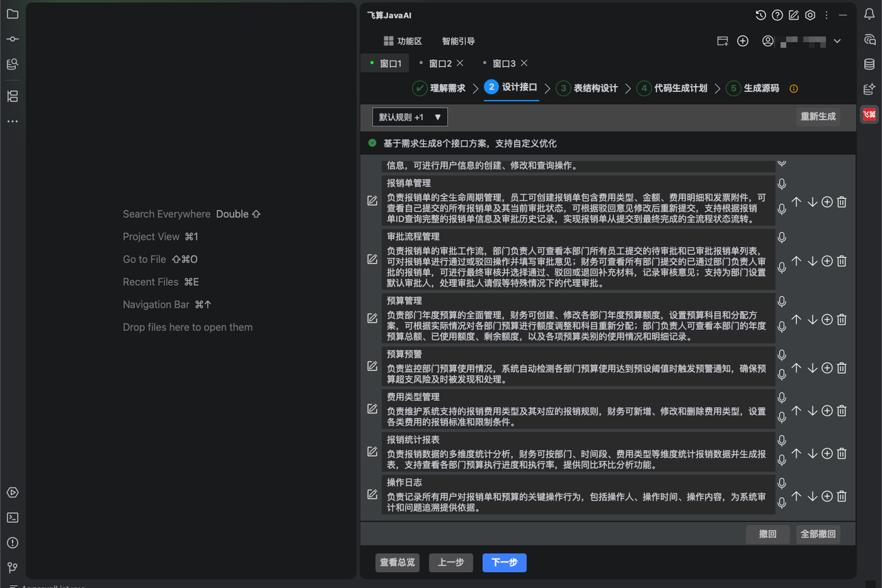Edit the 报销单管理 interface entry
The width and height of the screenshot is (882, 588).
pyautogui.click(x=372, y=201)
